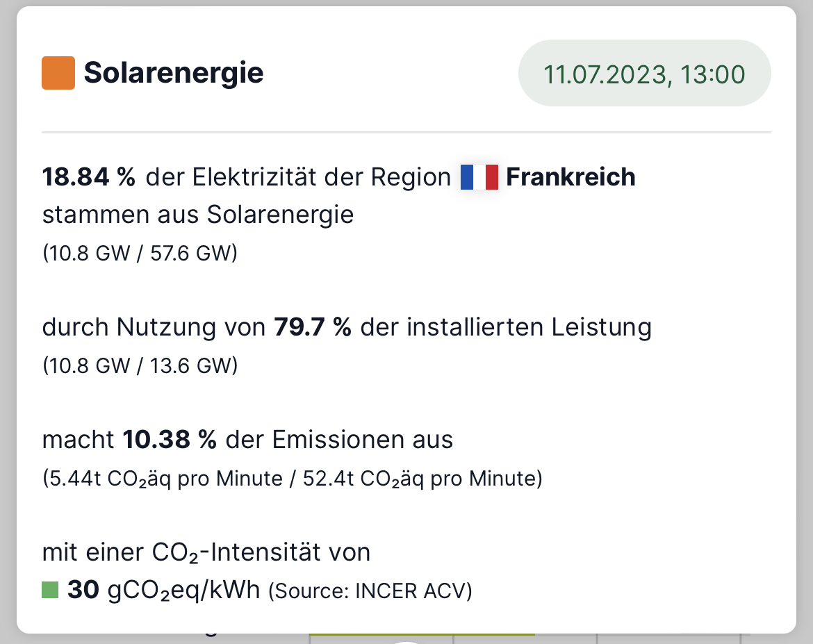Click the text 'stammen aus Solarenergie'
This screenshot has width=813, height=644.
point(198,215)
